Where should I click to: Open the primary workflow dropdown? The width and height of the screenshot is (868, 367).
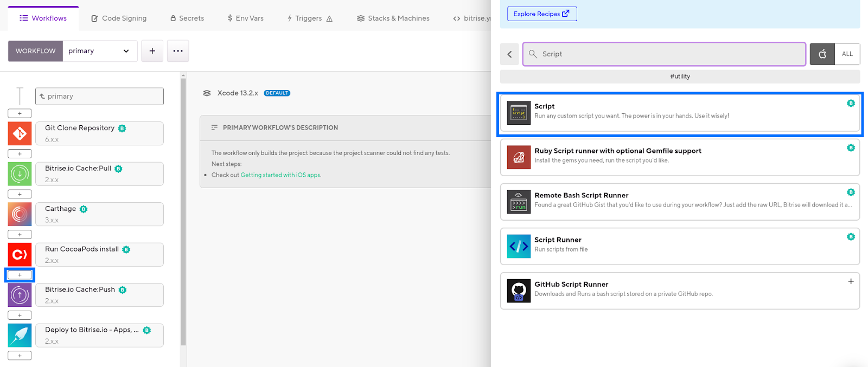pyautogui.click(x=100, y=51)
